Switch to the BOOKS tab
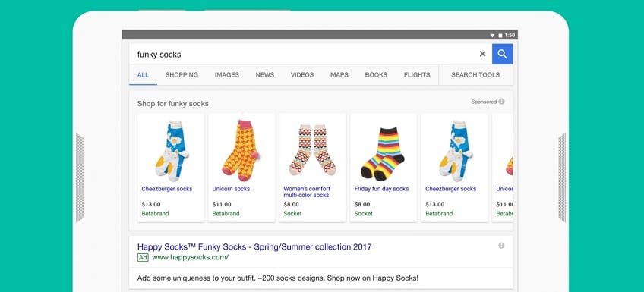The image size is (644, 292). point(376,74)
